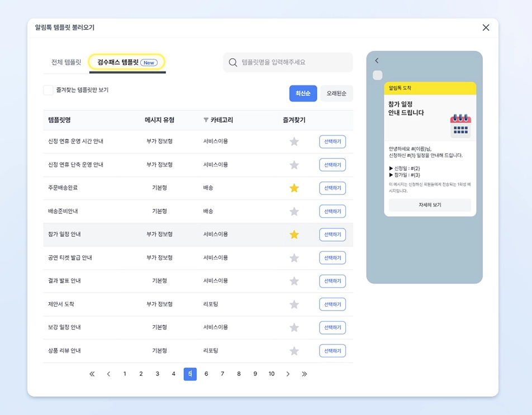Jump to last page using the » icon
Screen dimensions: 532x415
click(305, 374)
